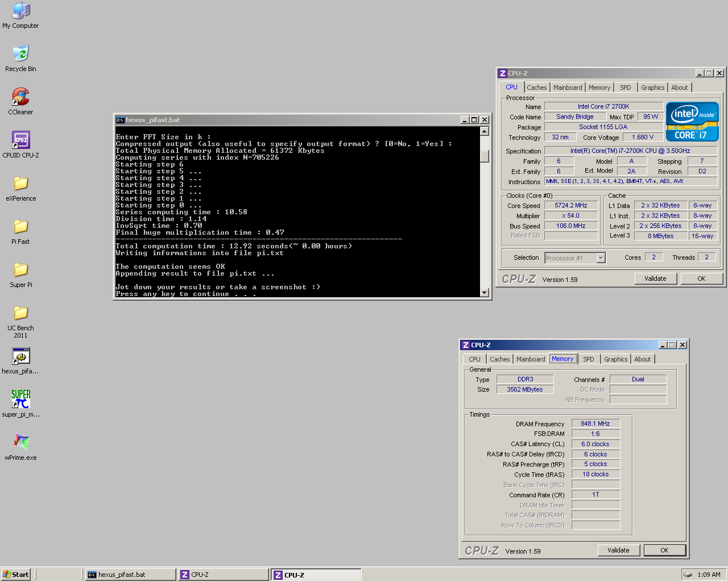Open About tab in lower CPU-Z window
The width and height of the screenshot is (728, 582).
pos(642,359)
